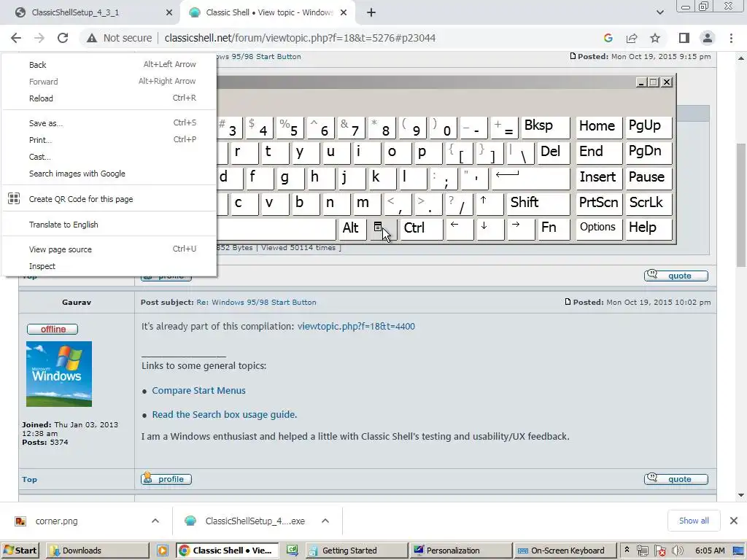Expand options for ClassicShellSetup exe download
Screen dimensions: 747x560
[325, 521]
